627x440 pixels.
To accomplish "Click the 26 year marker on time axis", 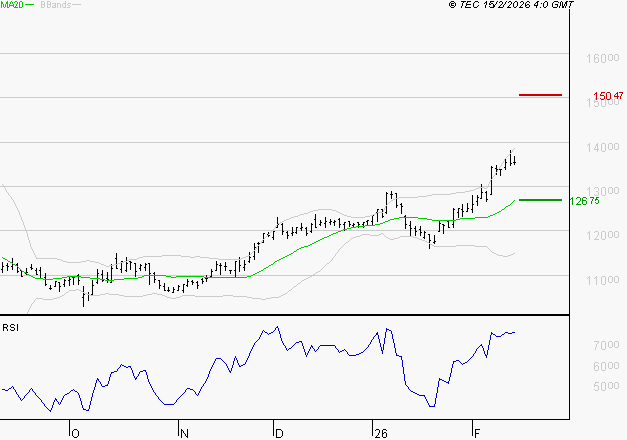I will (381, 433).
